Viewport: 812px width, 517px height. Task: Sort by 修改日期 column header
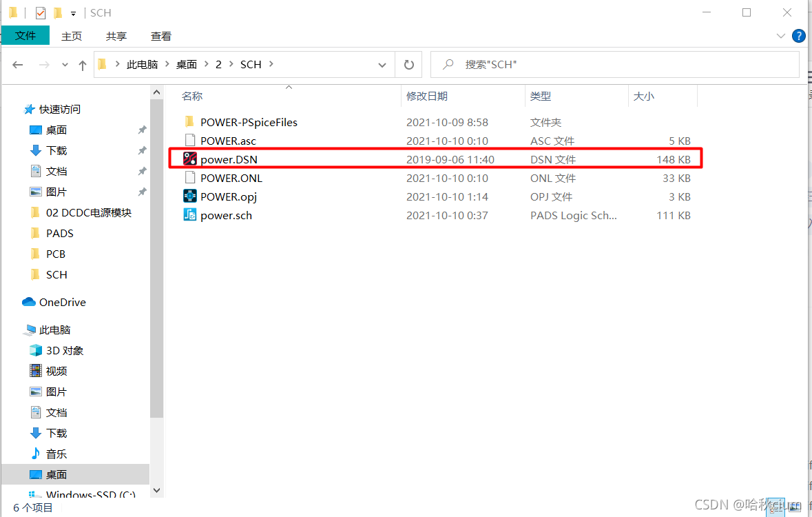pos(427,96)
